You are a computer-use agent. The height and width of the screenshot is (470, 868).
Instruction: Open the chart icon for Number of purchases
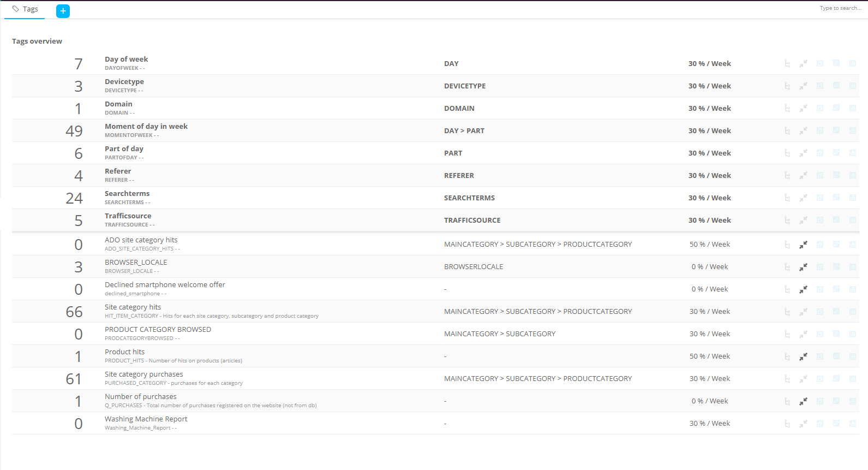tap(852, 401)
